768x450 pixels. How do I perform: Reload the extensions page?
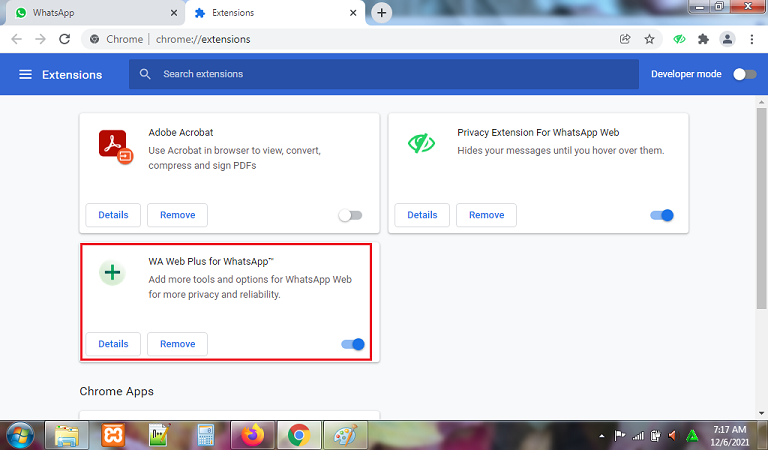65,39
